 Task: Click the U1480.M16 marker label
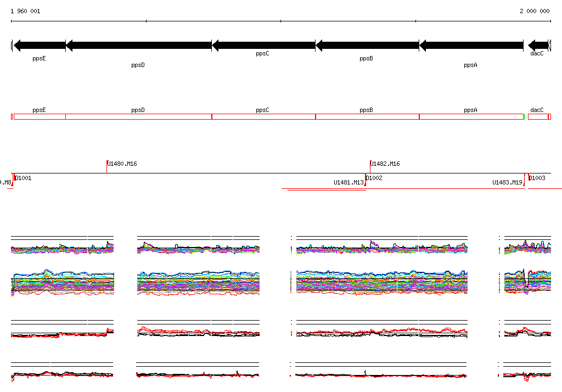122,164
